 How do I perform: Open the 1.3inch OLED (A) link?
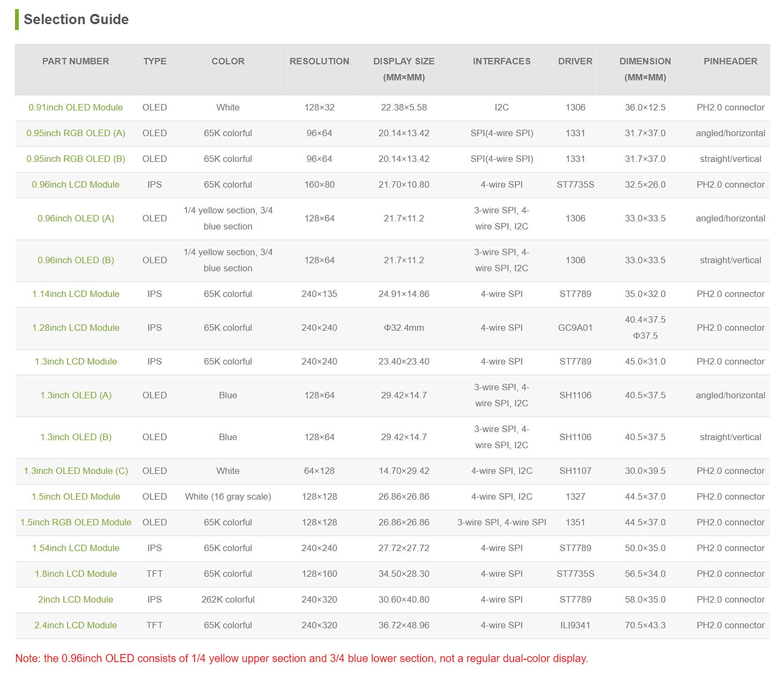[x=76, y=395]
